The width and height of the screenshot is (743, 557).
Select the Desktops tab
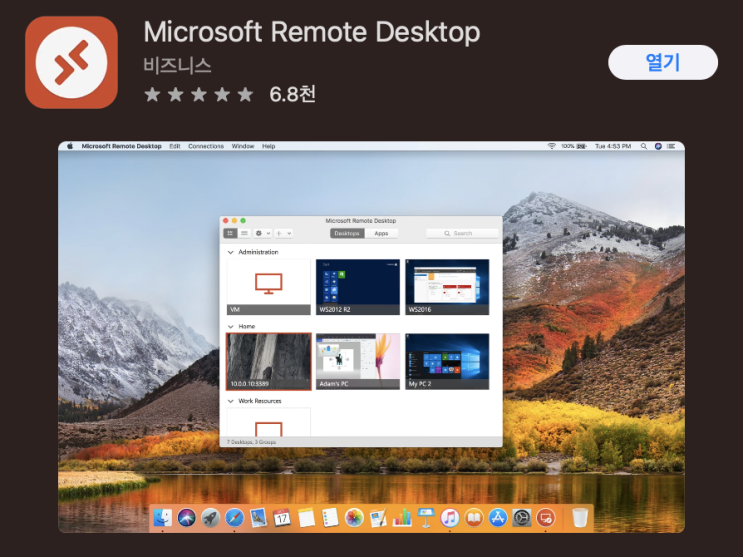347,233
